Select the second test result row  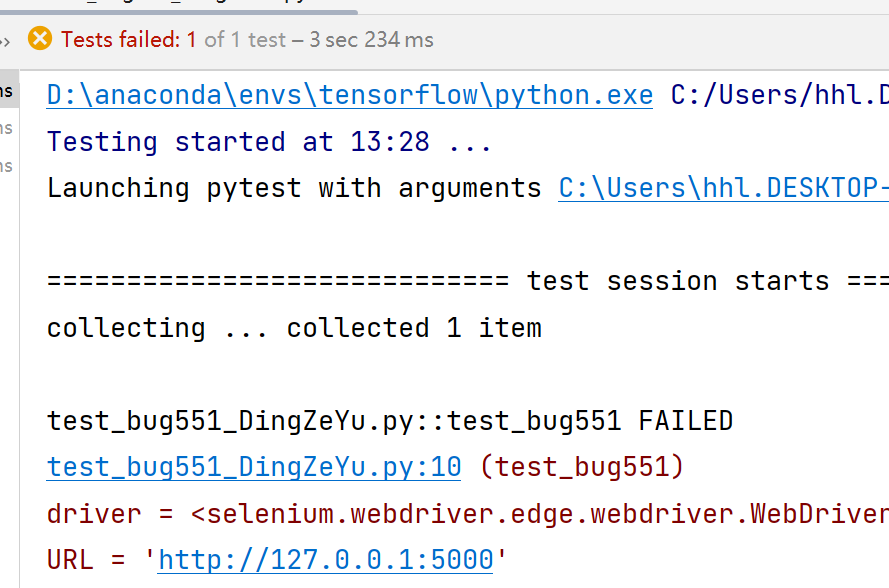[x=8, y=129]
